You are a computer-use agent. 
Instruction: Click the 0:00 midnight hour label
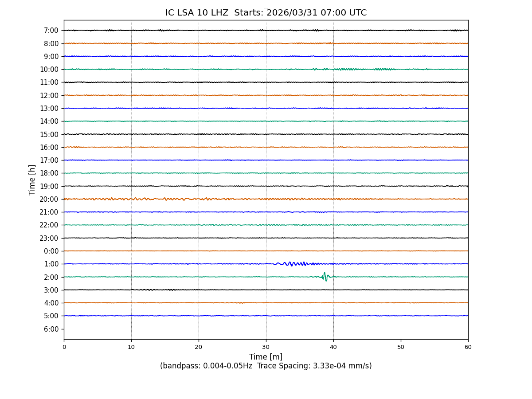point(51,251)
